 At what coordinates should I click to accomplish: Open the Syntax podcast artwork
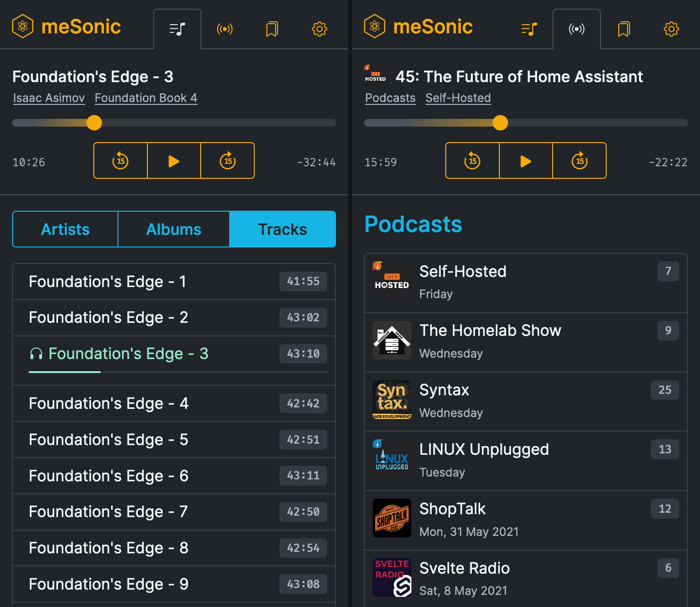tap(392, 400)
